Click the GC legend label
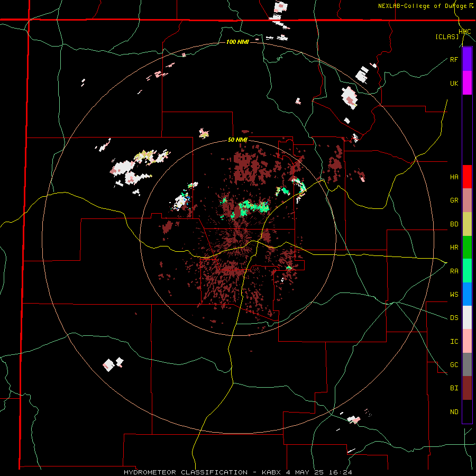Viewport: 476px width, 476px height. [454, 364]
